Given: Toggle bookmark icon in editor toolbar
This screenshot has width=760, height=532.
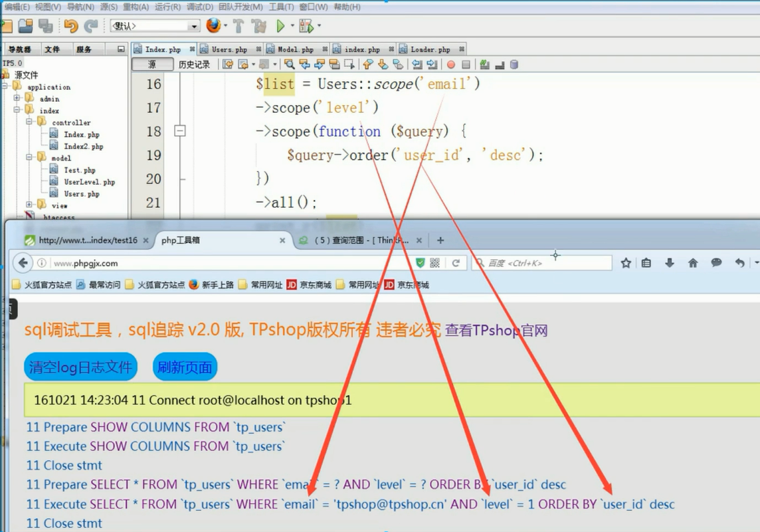Looking at the screenshot, I should click(398, 64).
